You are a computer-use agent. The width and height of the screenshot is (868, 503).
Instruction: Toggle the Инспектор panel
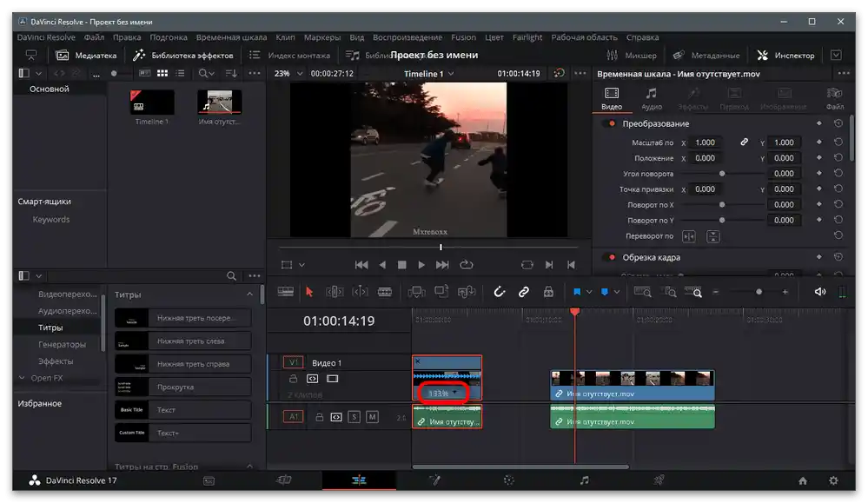coord(785,56)
